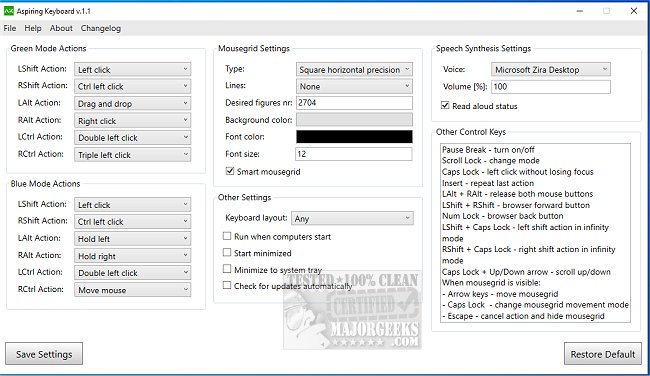This screenshot has width=650, height=376.
Task: Open the Help menu
Action: tap(33, 28)
